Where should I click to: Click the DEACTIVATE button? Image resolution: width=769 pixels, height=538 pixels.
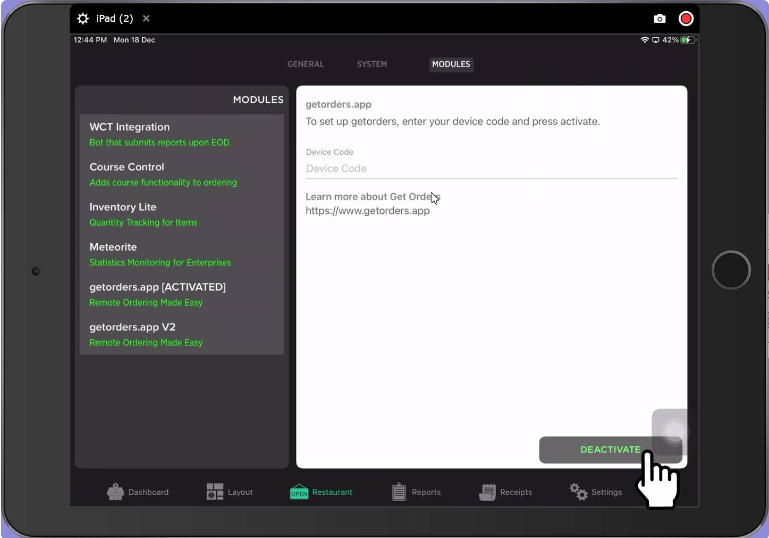611,450
